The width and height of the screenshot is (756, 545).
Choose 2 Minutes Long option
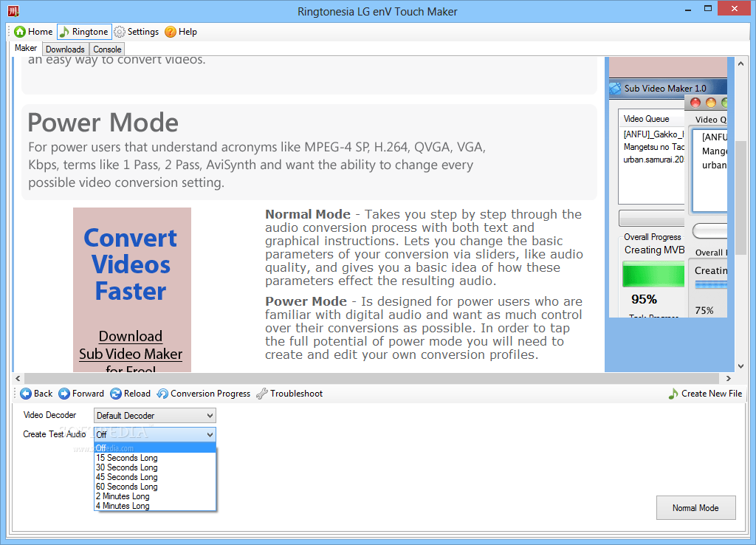[x=155, y=496]
